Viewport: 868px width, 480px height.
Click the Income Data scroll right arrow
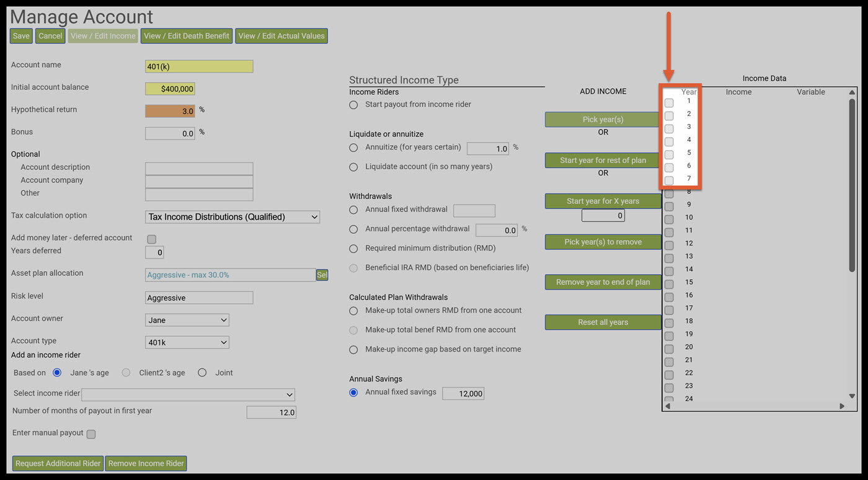[x=842, y=406]
